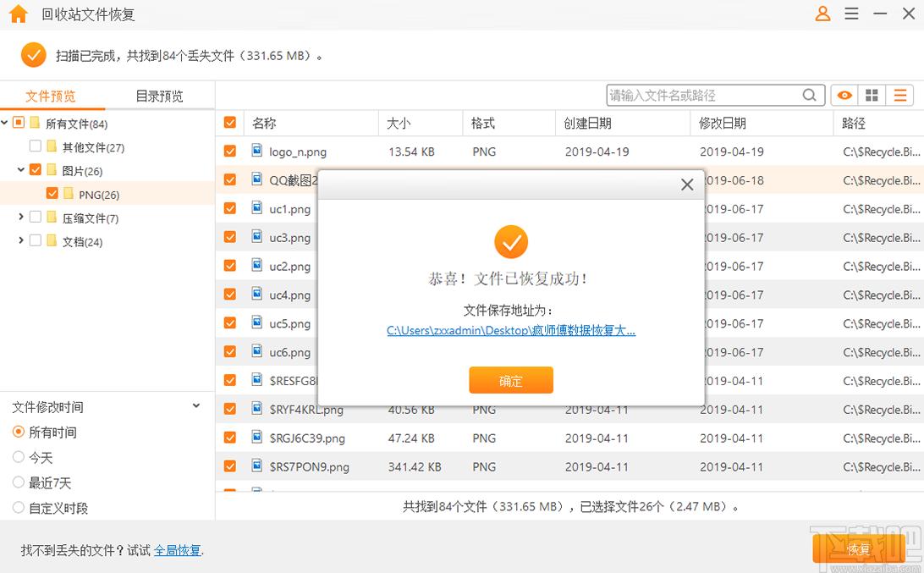Click the 全局恢复 link
The image size is (924, 573).
[x=178, y=550]
